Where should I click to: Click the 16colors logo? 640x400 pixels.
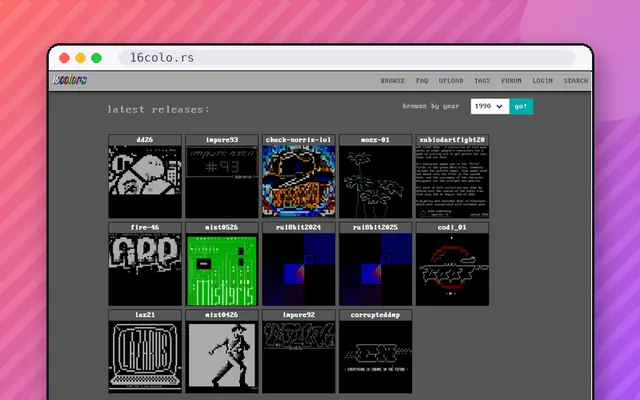pos(70,80)
